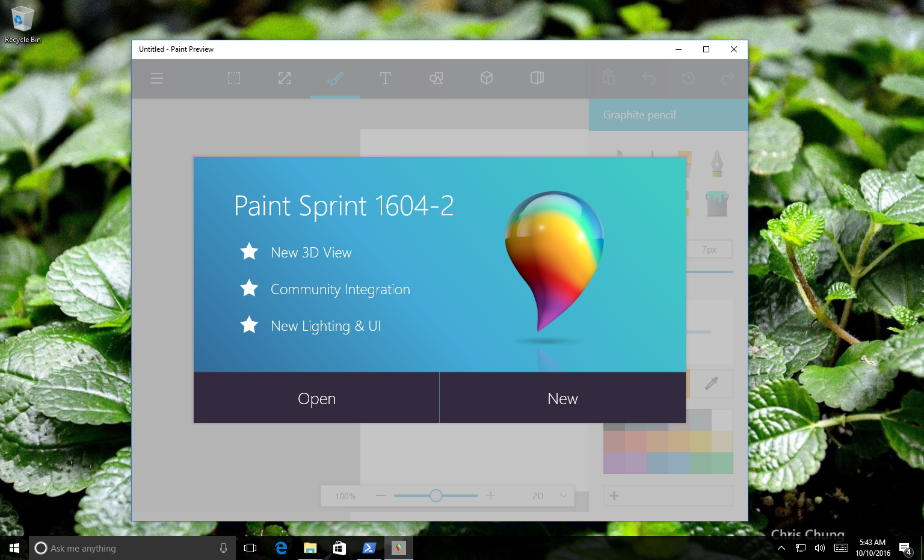The width and height of the screenshot is (924, 560).
Task: Click the zoom slider handle
Action: (436, 496)
